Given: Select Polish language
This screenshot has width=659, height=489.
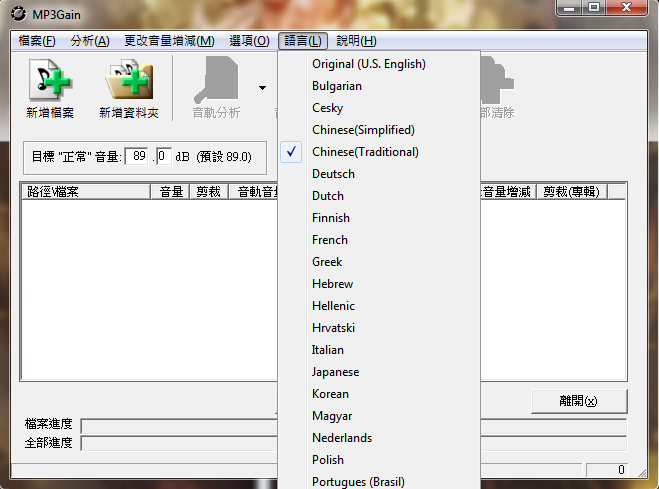Looking at the screenshot, I should pos(379,460).
